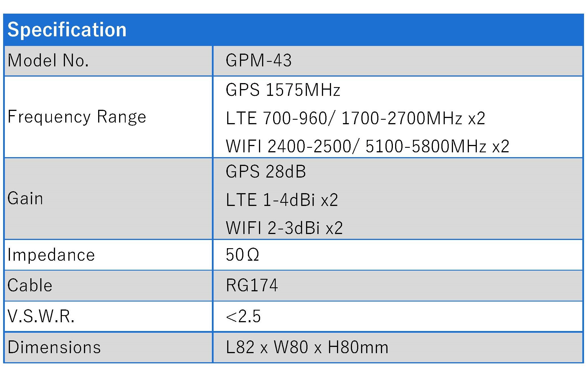Click the <2.5 V.S.W.R. value
588x373 pixels.
point(243,316)
